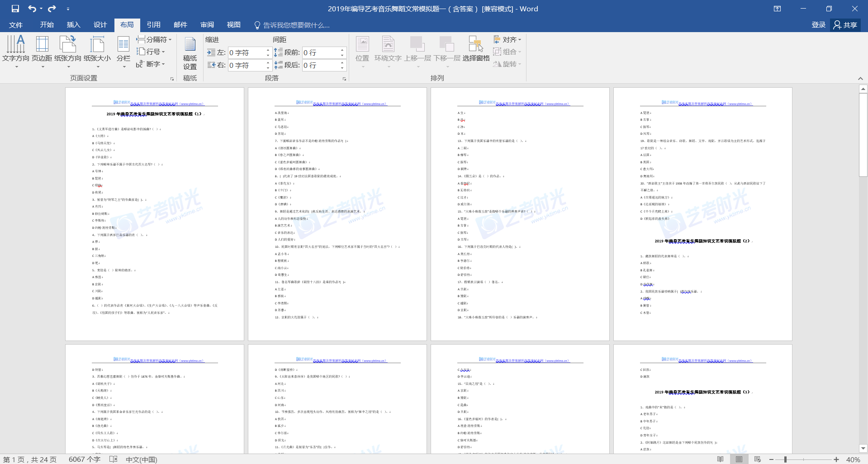Switch to web layout view in status bar
Screen dimensions: 868x464
(758, 459)
